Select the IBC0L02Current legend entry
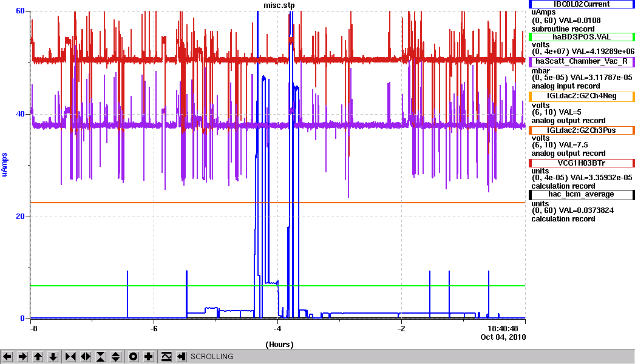Image resolution: width=635 pixels, height=364 pixels. tap(582, 4)
